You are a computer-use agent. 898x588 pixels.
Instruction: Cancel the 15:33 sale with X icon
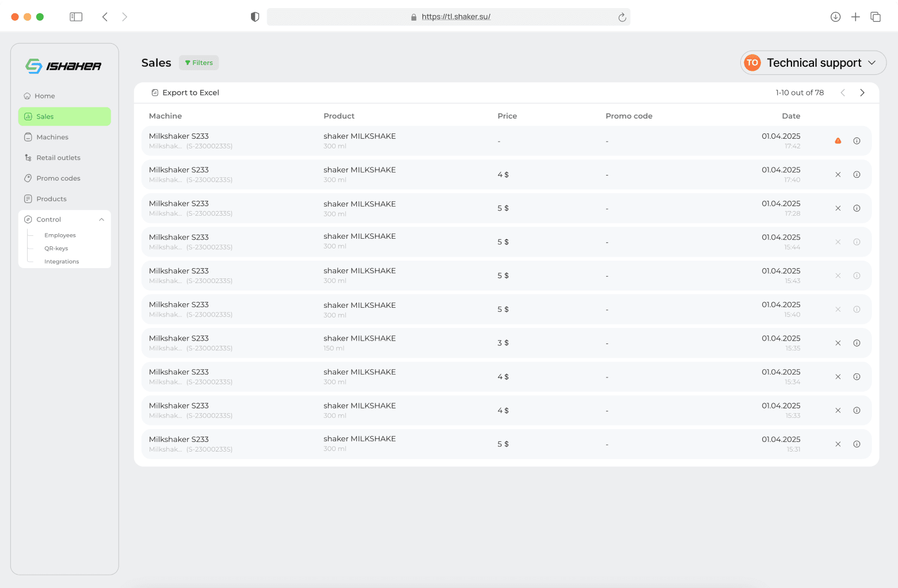[838, 410]
